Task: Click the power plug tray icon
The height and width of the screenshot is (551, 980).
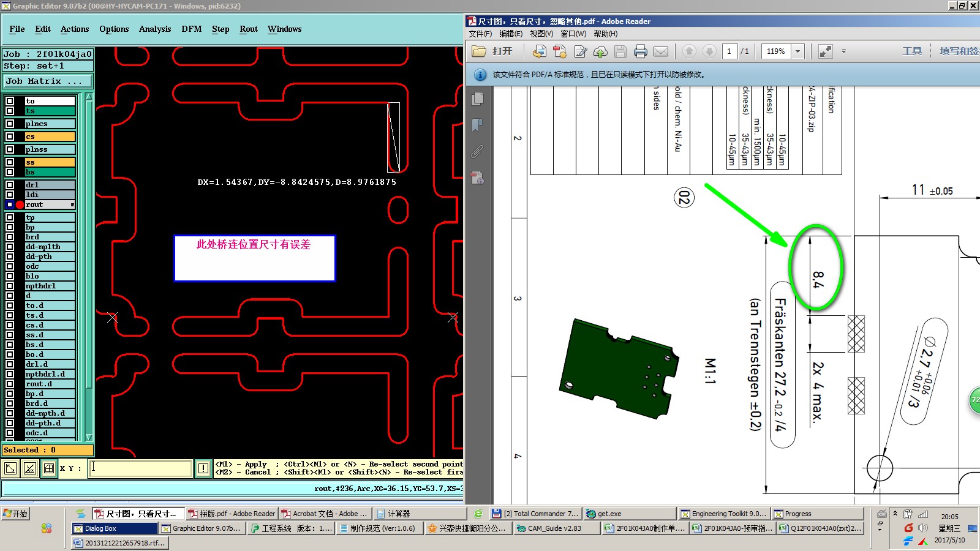Action: tap(908, 514)
